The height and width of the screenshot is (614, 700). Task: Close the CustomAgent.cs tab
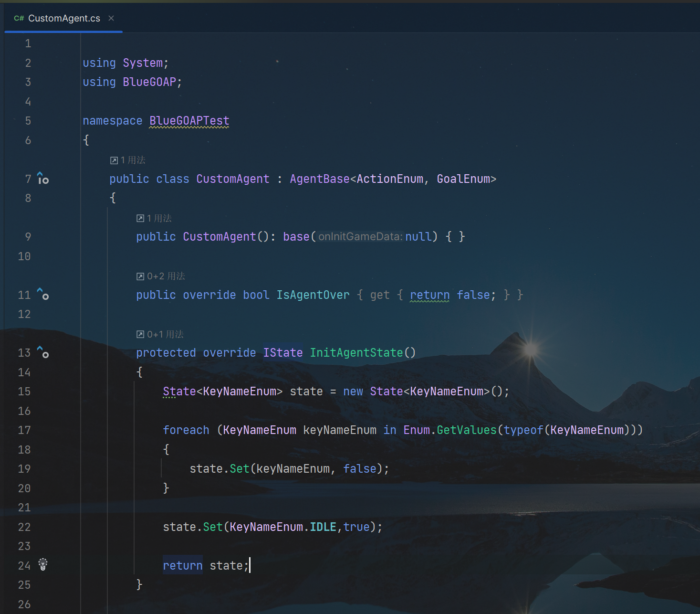(x=111, y=18)
